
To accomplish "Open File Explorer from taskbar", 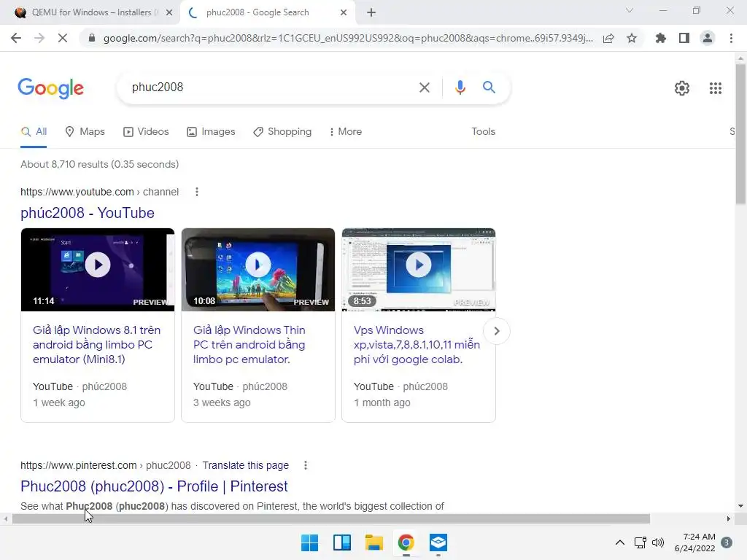I will click(374, 542).
